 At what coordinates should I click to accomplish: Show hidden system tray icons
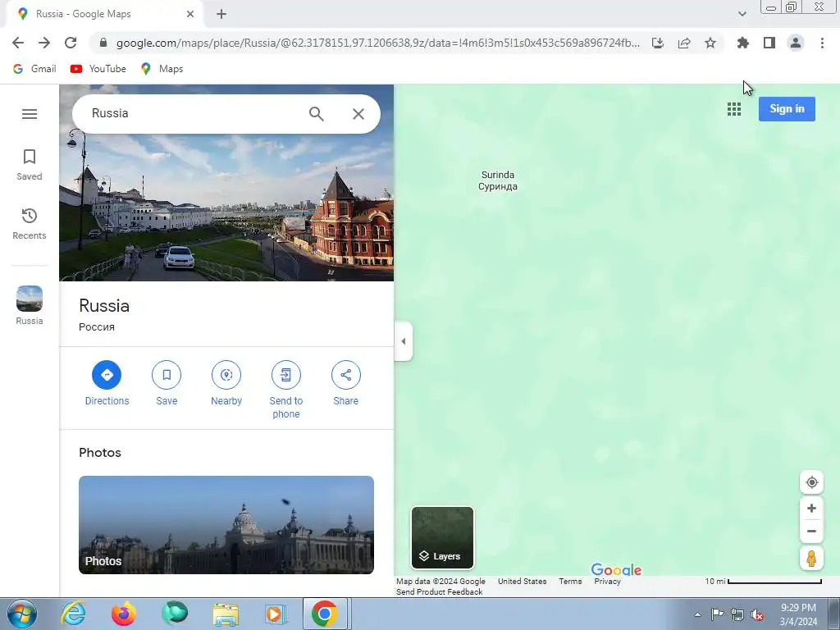click(697, 614)
